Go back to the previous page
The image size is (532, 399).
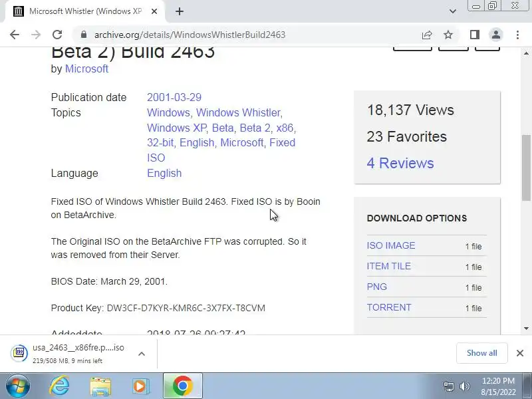pos(15,35)
